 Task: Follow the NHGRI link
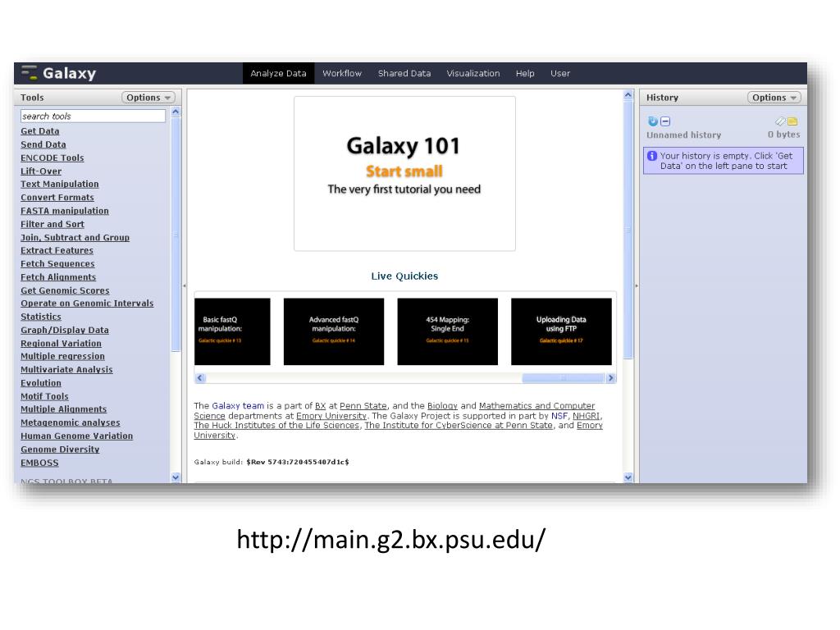point(586,416)
